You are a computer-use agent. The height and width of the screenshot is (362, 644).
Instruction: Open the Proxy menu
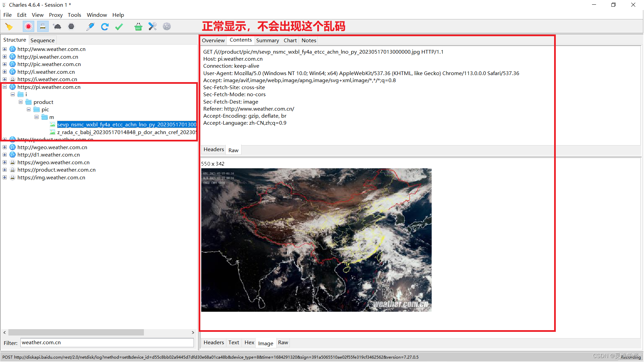56,15
